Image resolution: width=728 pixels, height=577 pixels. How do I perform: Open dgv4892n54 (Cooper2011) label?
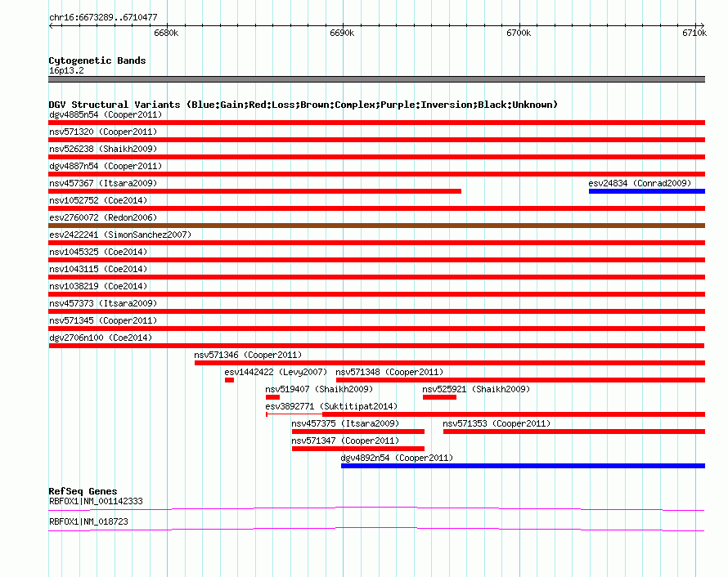[397, 458]
